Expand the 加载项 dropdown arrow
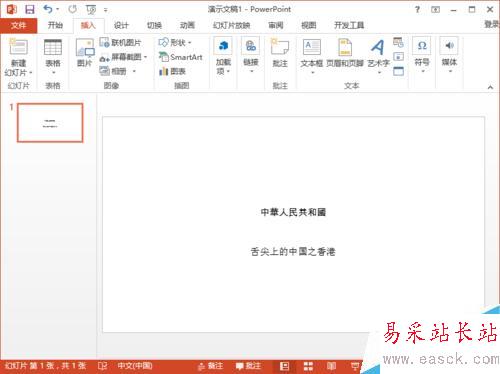 coord(228,71)
